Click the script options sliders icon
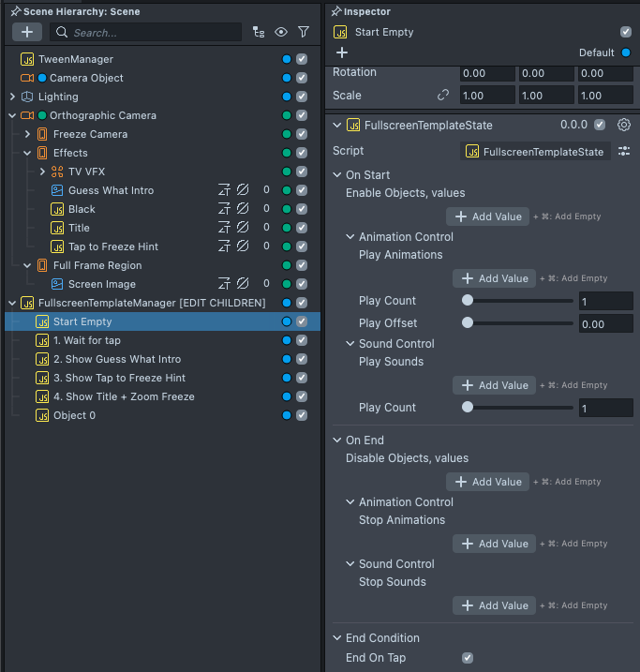 (x=624, y=151)
